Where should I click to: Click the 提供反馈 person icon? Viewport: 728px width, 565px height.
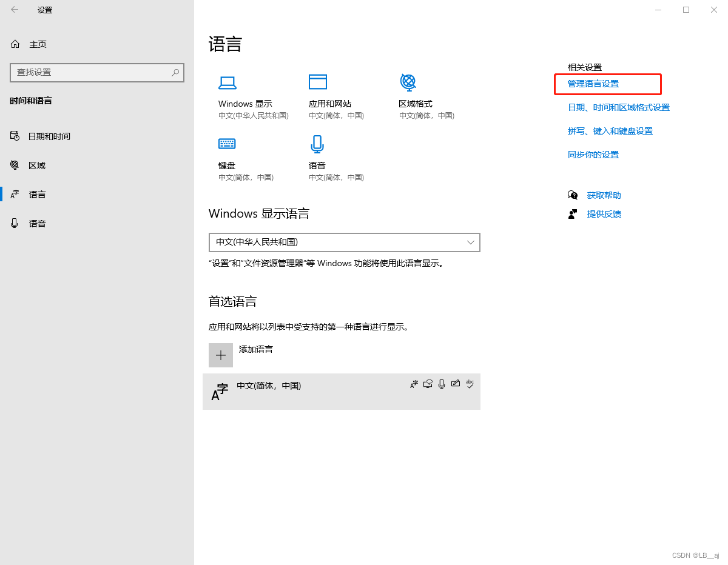point(573,214)
